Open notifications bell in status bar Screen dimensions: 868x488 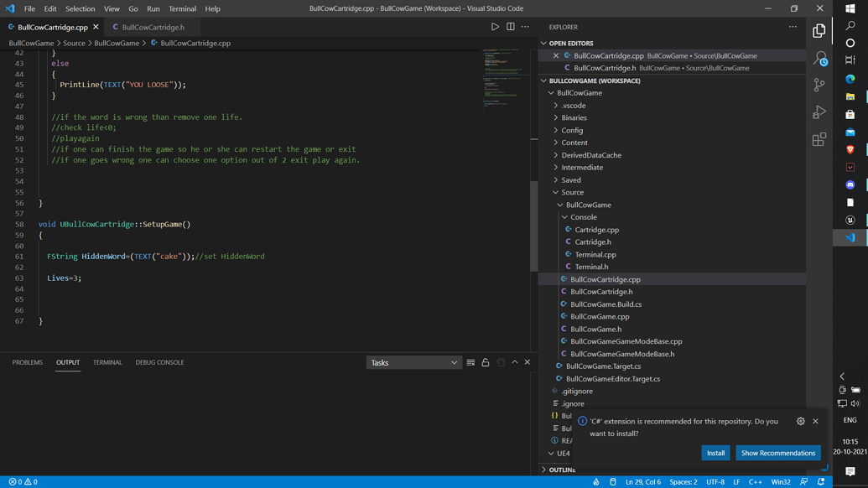coord(821,482)
